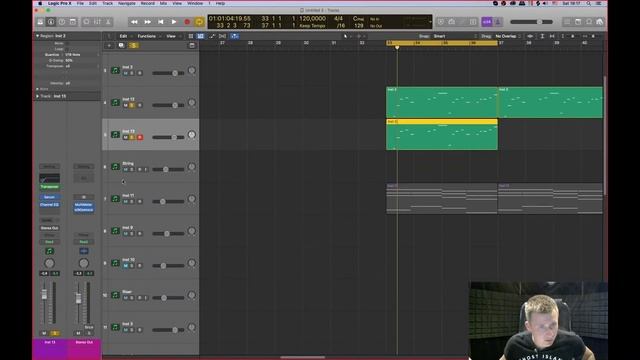Screen dimensions: 640x360
Task: Toggle the Metronome button
Action: 498,22
